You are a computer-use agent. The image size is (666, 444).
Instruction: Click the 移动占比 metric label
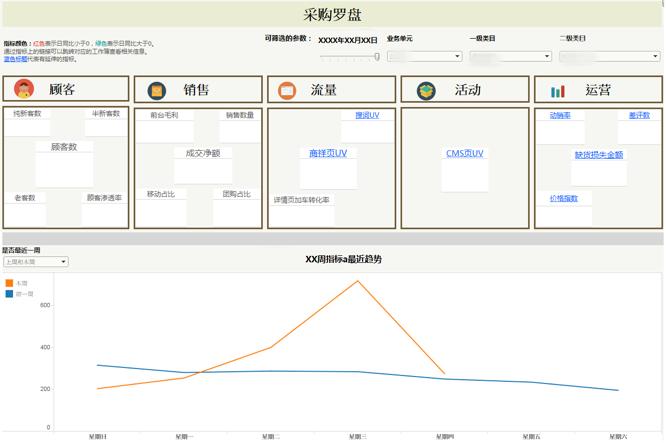[161, 194]
